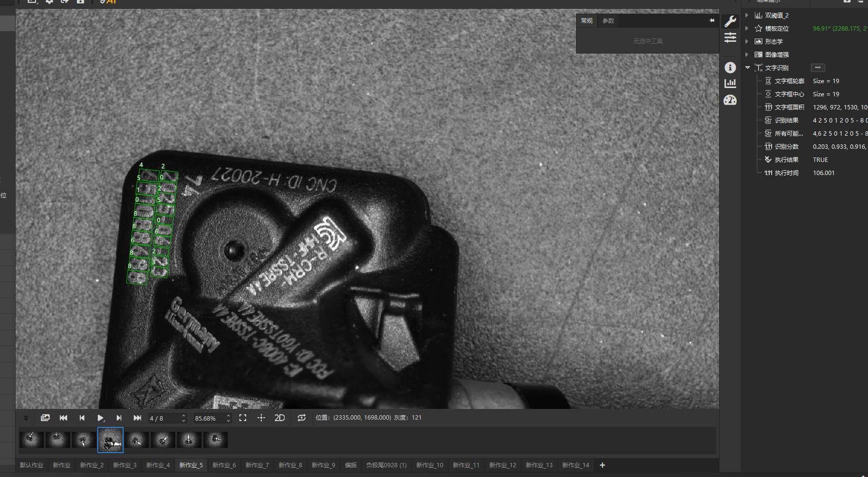Show the bar chart statistics panel

point(730,84)
